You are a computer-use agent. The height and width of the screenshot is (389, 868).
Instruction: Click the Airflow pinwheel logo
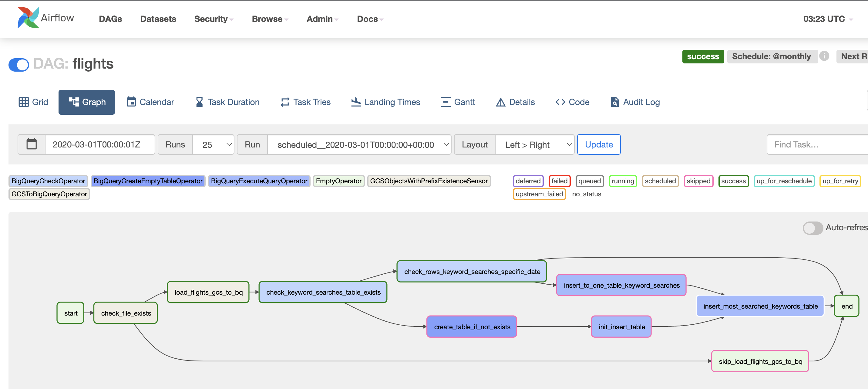(28, 18)
